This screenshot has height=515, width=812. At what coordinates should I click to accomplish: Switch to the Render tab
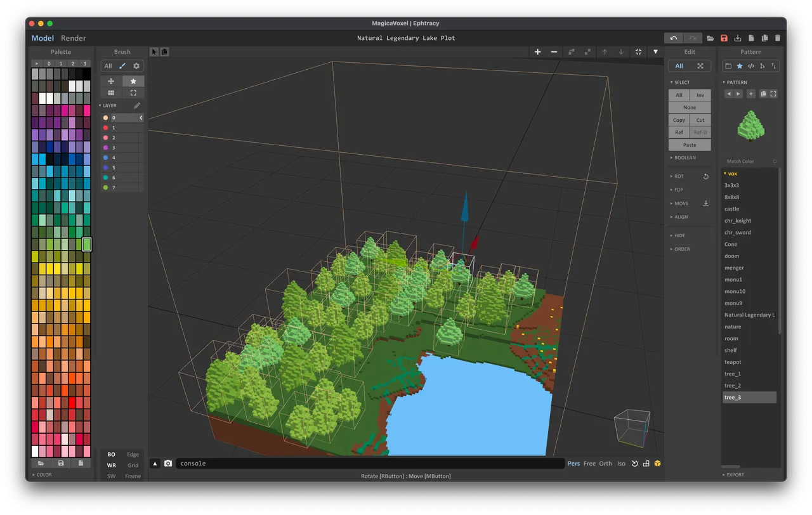tap(74, 38)
